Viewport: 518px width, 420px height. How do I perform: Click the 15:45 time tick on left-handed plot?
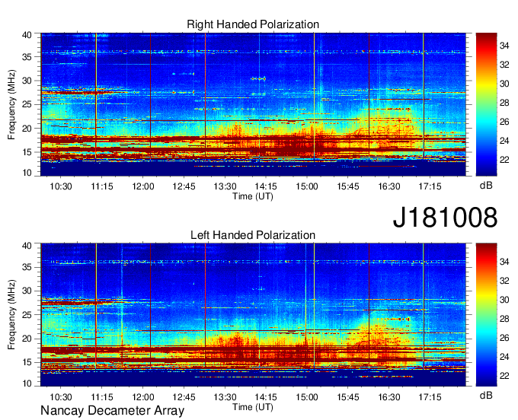348,397
